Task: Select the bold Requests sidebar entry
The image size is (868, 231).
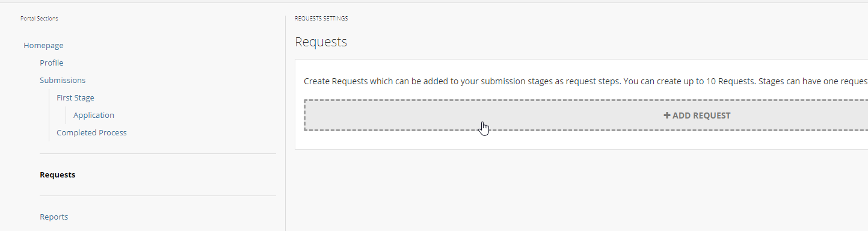Action: pos(57,175)
